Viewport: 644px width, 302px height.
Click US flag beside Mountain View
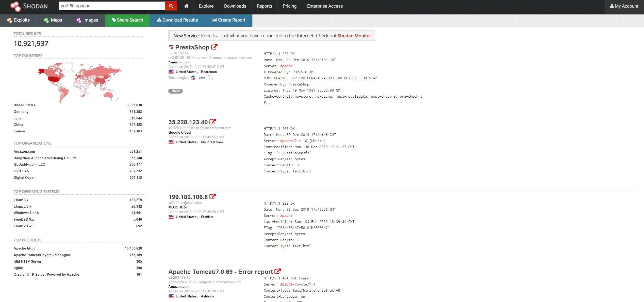tap(171, 142)
